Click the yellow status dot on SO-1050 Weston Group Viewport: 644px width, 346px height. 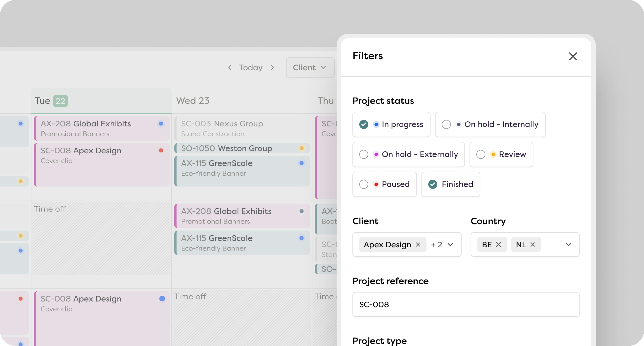coord(301,148)
